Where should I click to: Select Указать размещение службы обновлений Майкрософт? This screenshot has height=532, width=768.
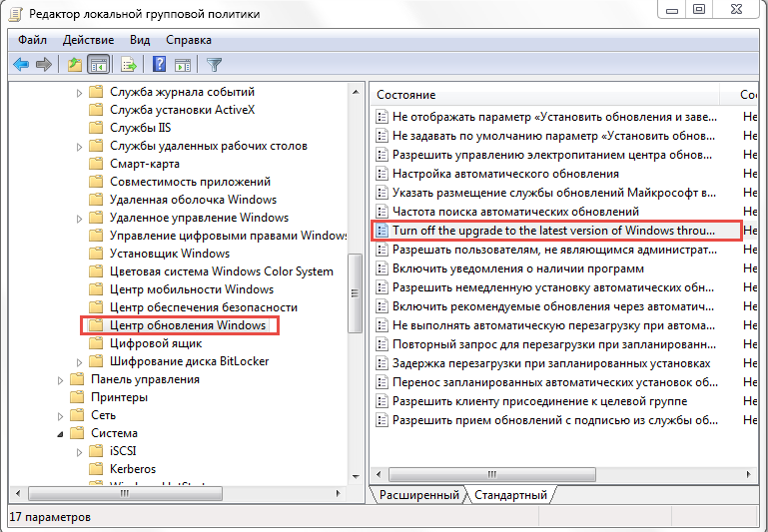(x=554, y=193)
